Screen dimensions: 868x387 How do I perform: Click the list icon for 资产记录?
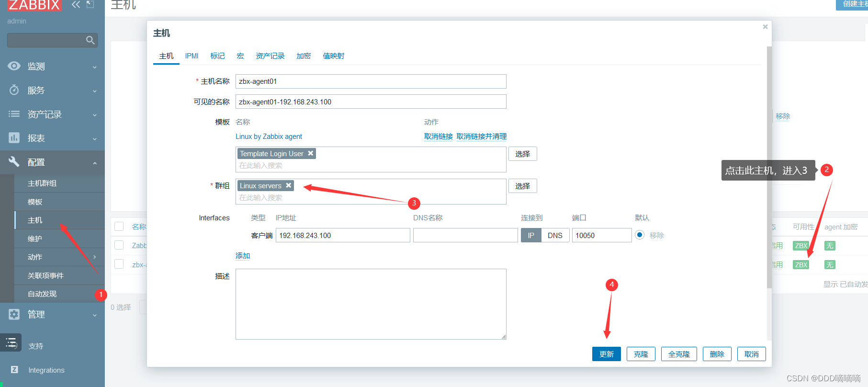(14, 114)
